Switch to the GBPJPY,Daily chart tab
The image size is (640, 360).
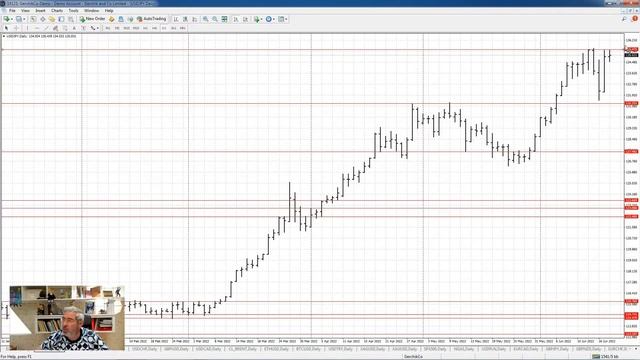point(557,349)
